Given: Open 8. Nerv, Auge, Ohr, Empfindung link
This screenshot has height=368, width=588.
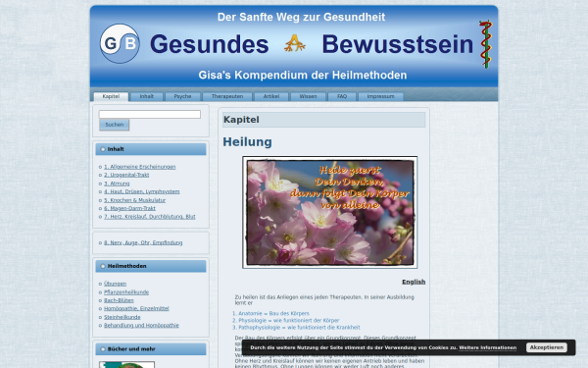Looking at the screenshot, I should (143, 243).
